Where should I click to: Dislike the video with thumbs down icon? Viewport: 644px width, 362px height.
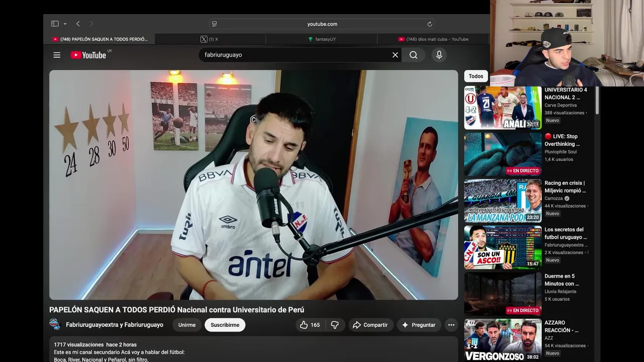[x=335, y=325]
